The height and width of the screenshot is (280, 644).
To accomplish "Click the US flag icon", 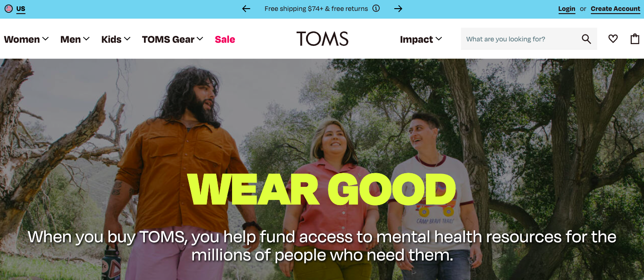I will point(9,9).
